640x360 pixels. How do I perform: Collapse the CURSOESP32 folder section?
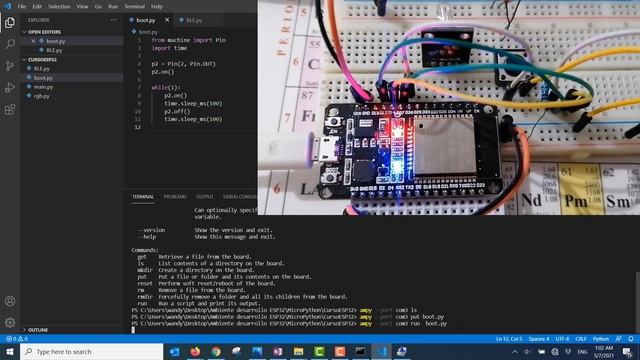[x=41, y=59]
